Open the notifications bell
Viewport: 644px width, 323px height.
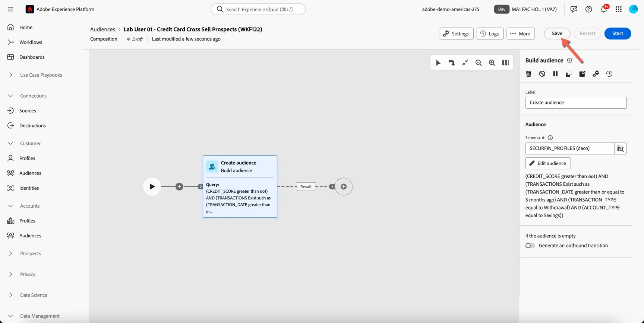(x=604, y=9)
